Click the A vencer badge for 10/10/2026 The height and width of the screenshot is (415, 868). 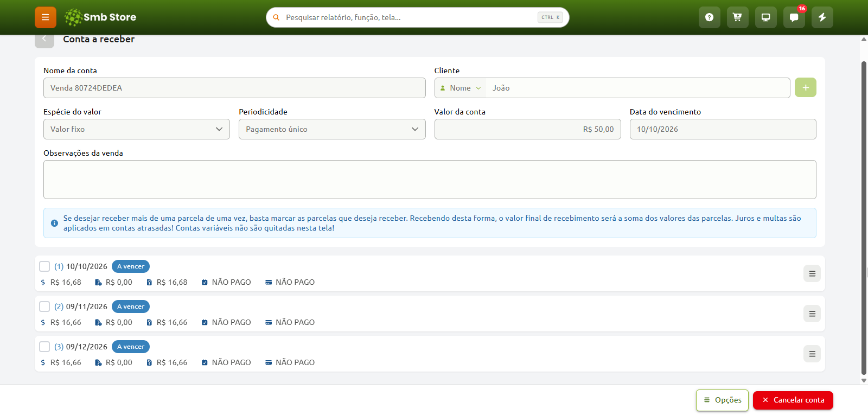point(131,266)
